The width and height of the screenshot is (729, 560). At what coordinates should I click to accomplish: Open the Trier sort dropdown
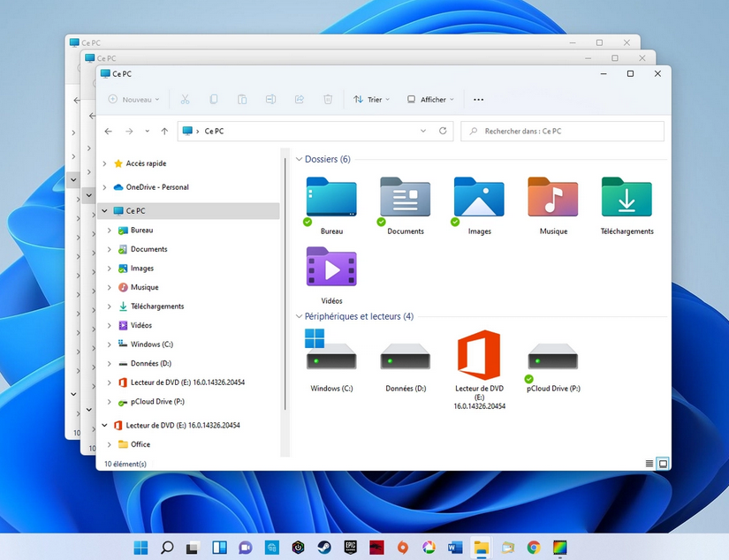point(371,100)
